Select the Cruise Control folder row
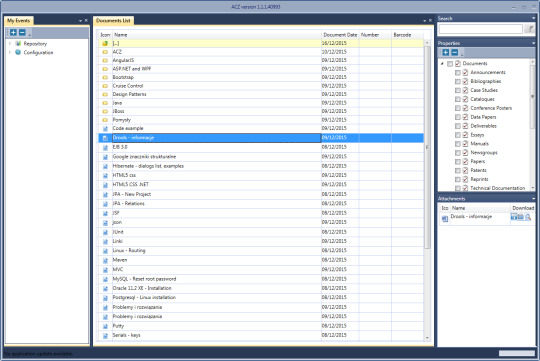This screenshot has height=361, width=540. [261, 86]
